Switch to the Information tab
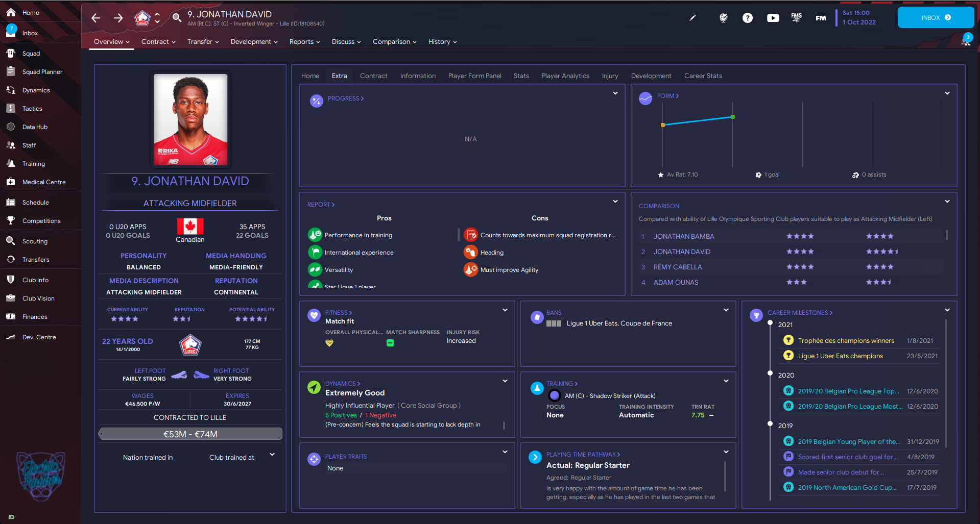 418,76
